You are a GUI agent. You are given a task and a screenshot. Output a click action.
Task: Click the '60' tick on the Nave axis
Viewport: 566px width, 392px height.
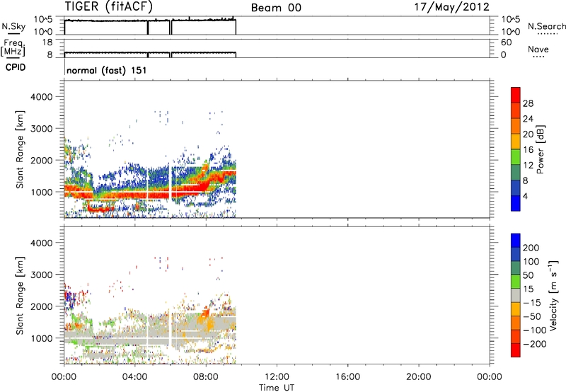pos(507,42)
